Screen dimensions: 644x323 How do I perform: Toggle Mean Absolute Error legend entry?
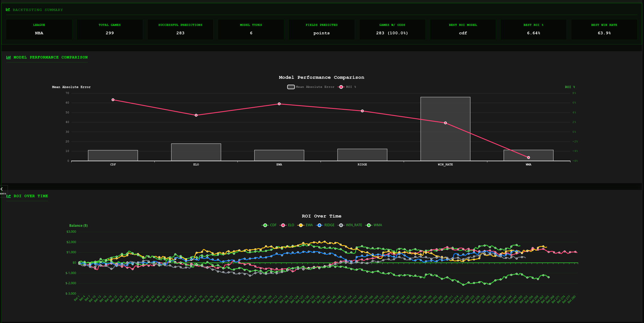(x=311, y=87)
